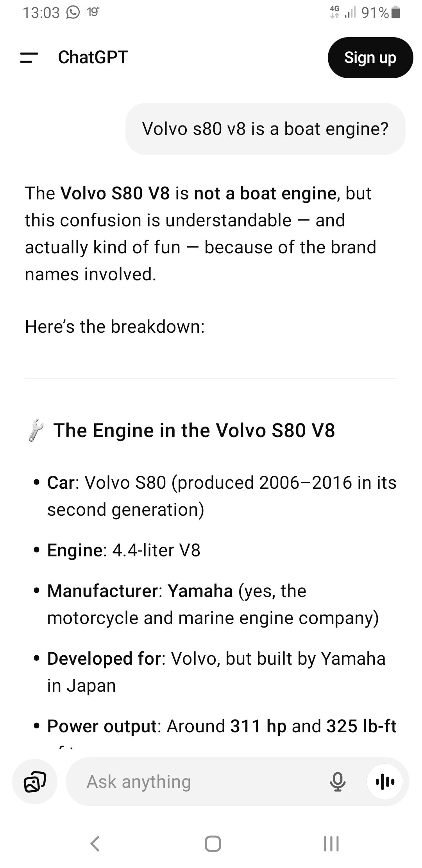422x868 pixels.
Task: Tap the bold Power output bullet text
Action: 102,726
